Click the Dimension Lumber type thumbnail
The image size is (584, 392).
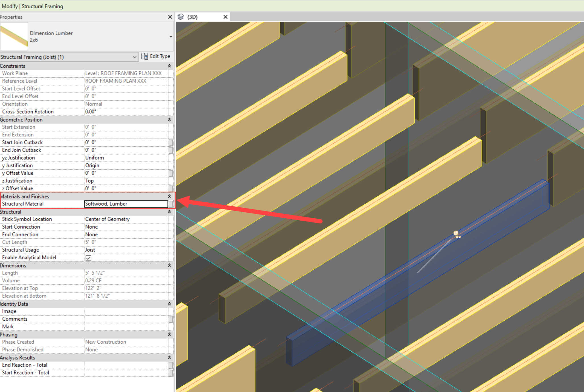pyautogui.click(x=14, y=36)
